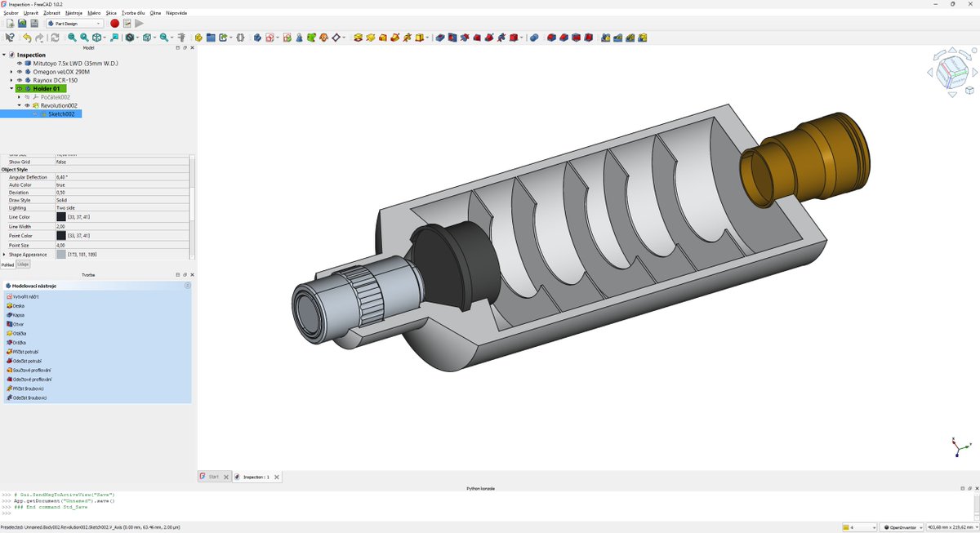Hide the Mitutoyo 7.5x LWD item
The height and width of the screenshot is (533, 980).
(x=20, y=64)
